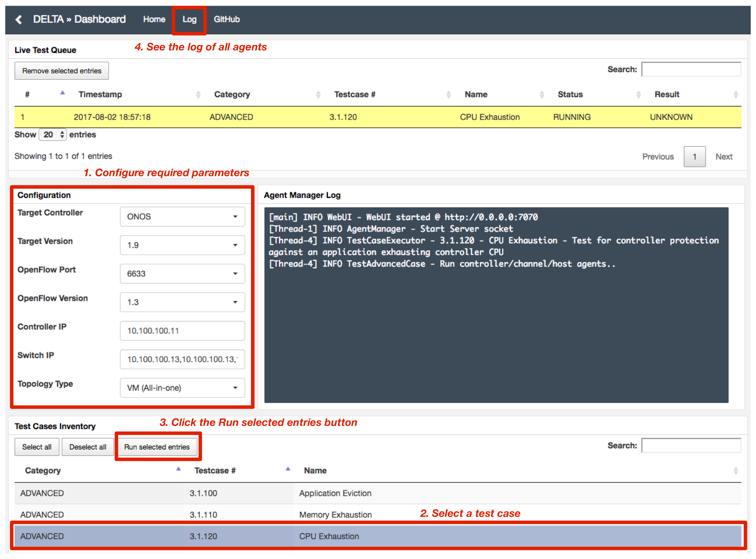
Task: Go to GitHub navbar link
Action: 226,20
